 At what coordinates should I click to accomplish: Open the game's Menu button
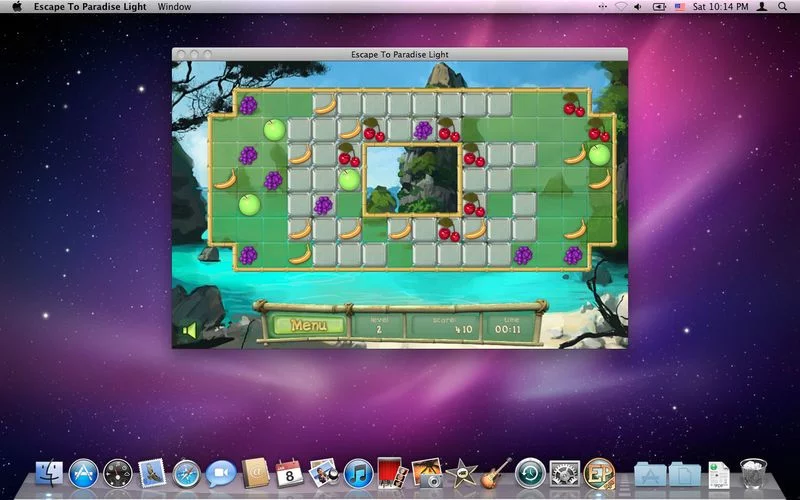(x=308, y=326)
